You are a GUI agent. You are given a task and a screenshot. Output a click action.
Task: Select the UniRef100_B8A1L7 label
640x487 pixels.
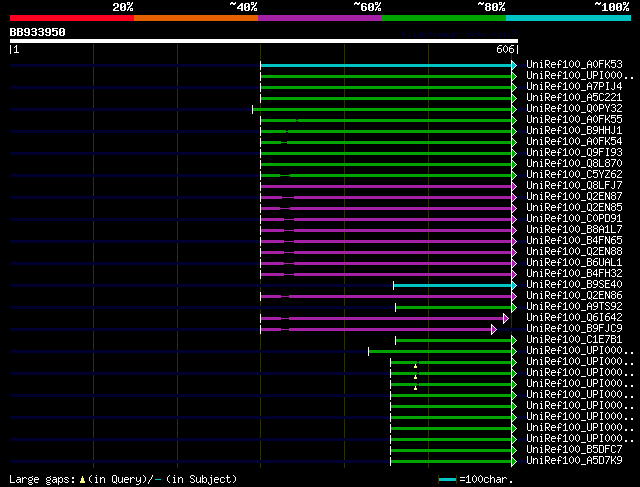(574, 230)
